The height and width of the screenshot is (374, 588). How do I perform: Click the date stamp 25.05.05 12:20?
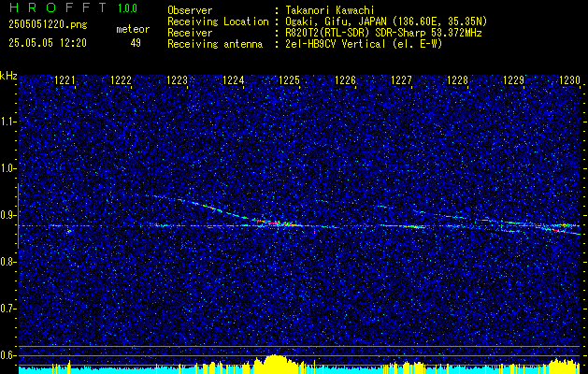[x=48, y=43]
